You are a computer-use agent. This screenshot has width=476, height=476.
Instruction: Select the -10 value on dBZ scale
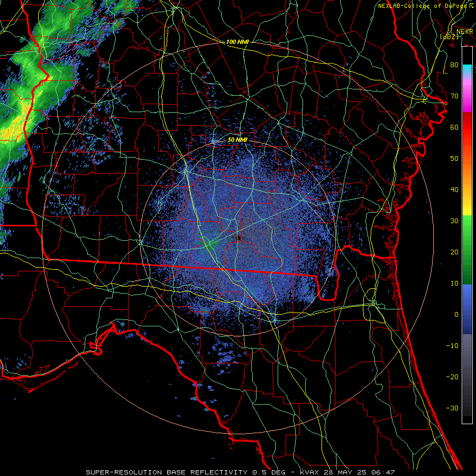[x=452, y=346]
